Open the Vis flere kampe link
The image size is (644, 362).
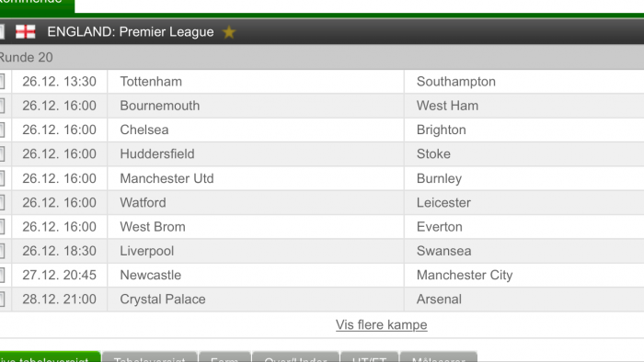(381, 324)
